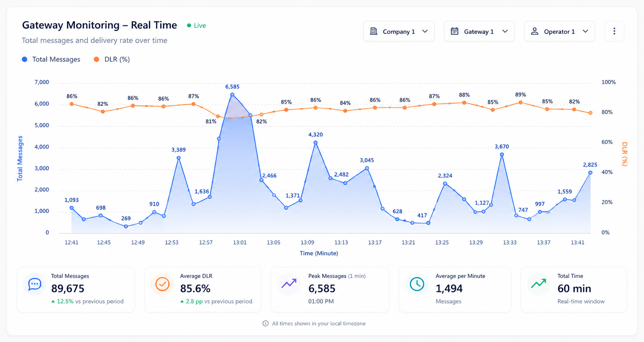Click the Gateway Monitoring – Real Time heading
This screenshot has height=342, width=644.
coord(100,25)
